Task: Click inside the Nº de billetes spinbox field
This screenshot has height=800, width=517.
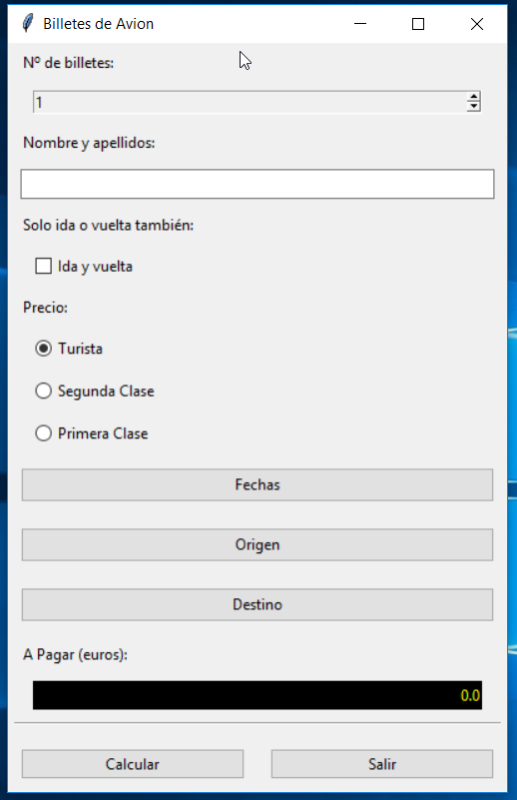Action: tap(250, 102)
